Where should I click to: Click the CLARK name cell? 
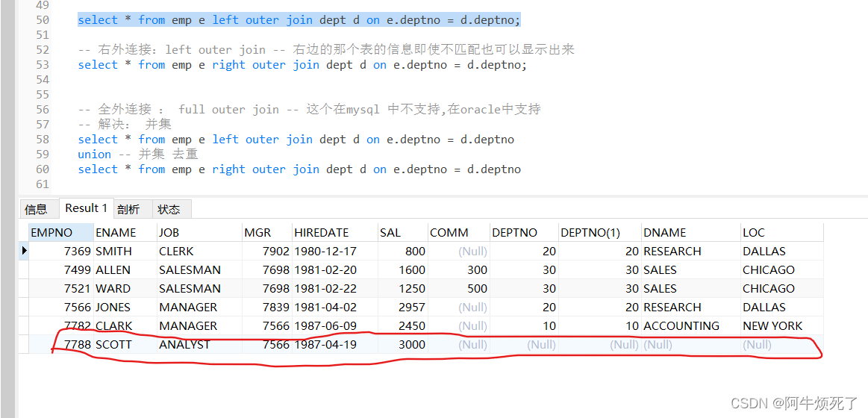point(125,326)
